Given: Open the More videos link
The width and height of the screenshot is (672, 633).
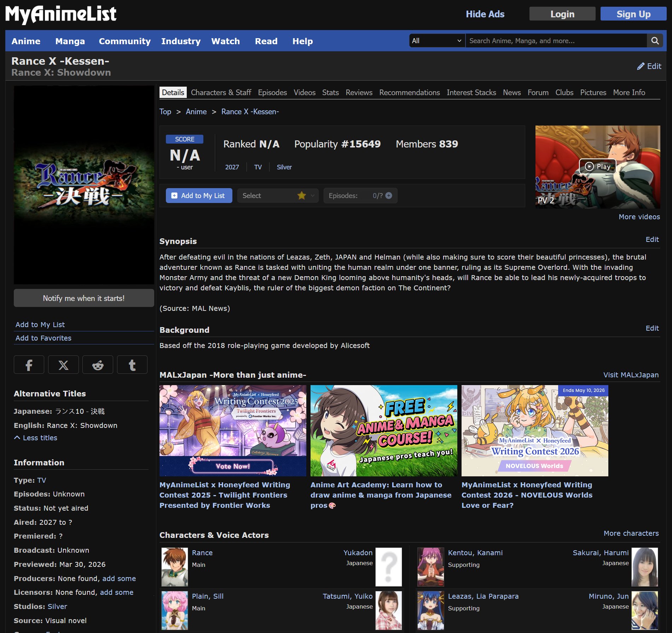Looking at the screenshot, I should (x=639, y=217).
